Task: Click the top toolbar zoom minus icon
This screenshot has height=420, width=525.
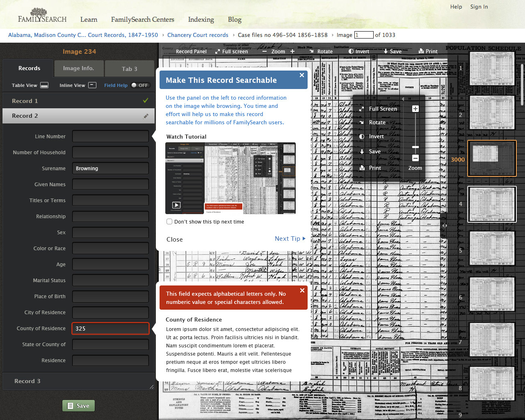Action: [x=265, y=52]
